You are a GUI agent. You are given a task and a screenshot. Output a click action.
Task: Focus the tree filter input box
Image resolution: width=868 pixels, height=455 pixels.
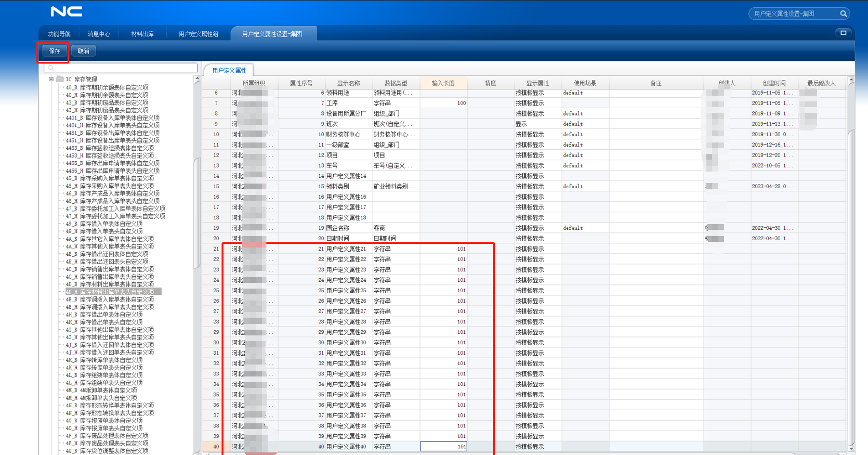coord(121,68)
